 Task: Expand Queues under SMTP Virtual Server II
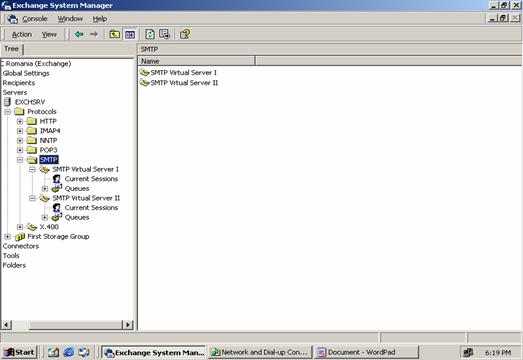[x=45, y=218]
